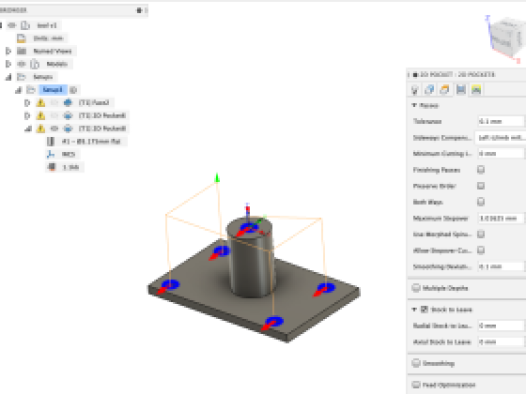
Task: Enable the Finishing Passes checkbox
Action: pyautogui.click(x=481, y=170)
